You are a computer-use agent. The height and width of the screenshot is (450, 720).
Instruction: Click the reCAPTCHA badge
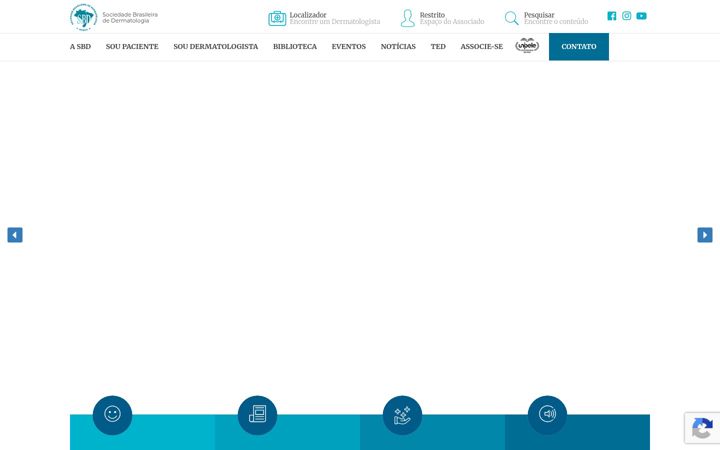[702, 428]
